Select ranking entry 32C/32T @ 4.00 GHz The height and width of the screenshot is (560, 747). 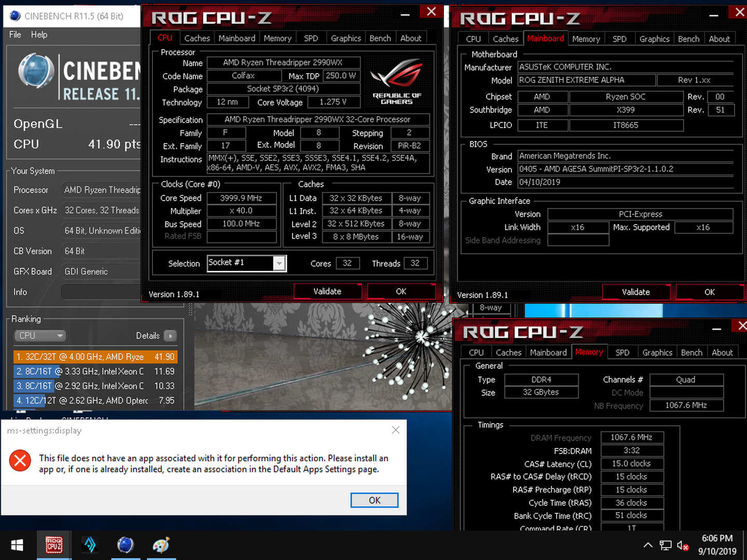click(x=95, y=357)
